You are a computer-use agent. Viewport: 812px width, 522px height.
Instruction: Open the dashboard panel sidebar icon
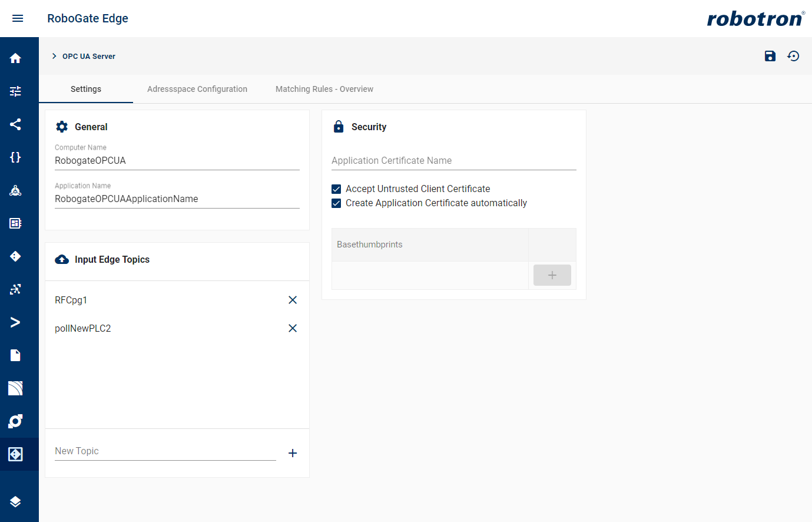[15, 223]
